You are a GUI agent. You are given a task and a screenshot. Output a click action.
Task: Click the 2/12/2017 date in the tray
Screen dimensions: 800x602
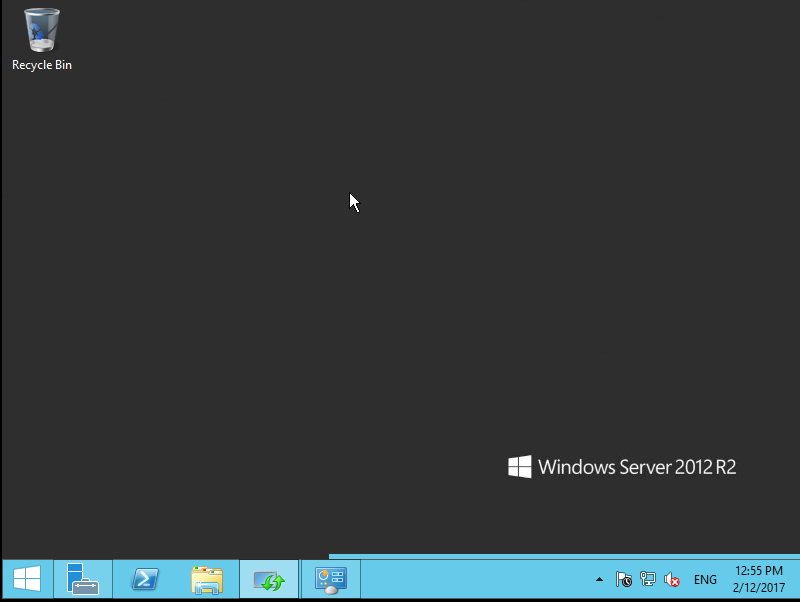[x=758, y=587]
